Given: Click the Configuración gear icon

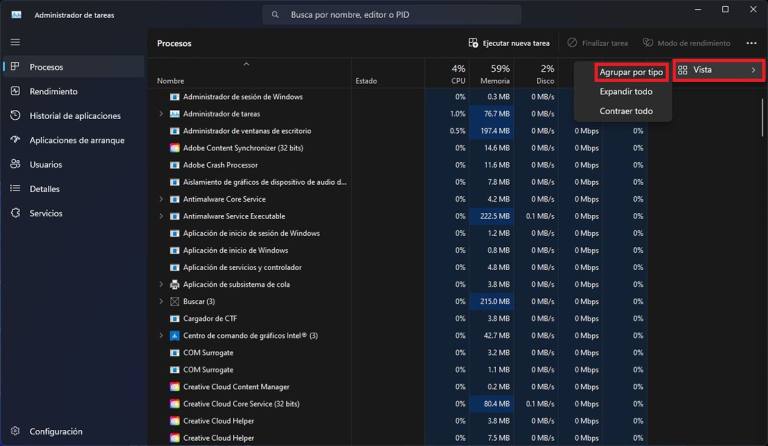Looking at the screenshot, I should 15,431.
